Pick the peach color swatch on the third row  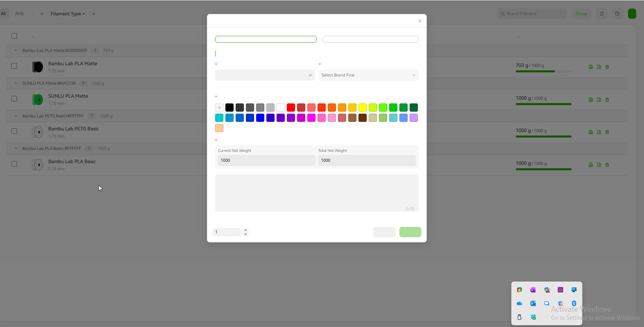(x=219, y=128)
